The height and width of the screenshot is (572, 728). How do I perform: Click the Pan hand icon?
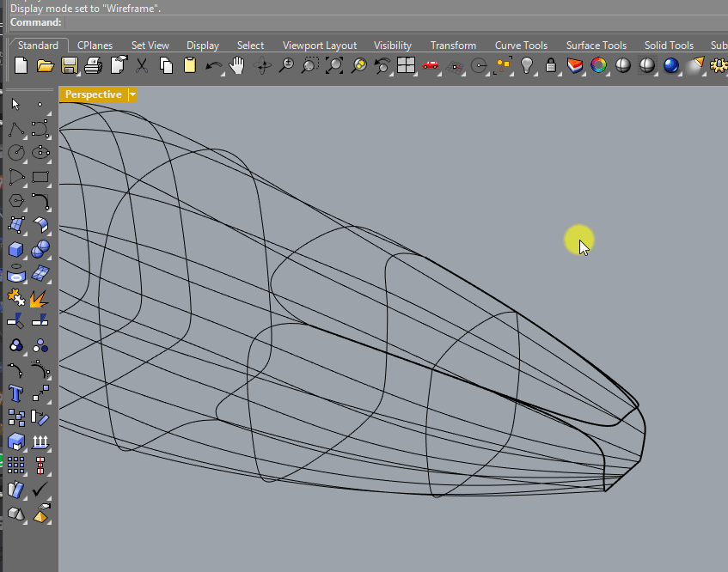(238, 65)
